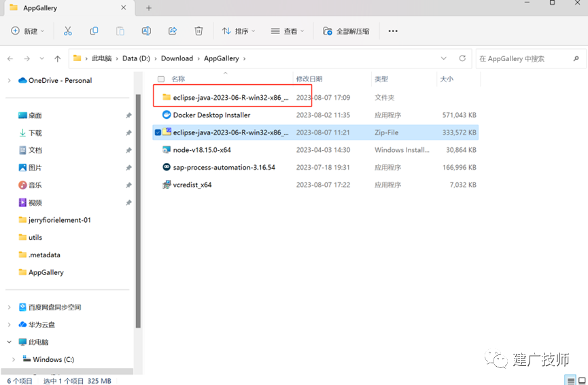The width and height of the screenshot is (588, 385).
Task: Select the vcredist_x64 file name
Action: [192, 185]
